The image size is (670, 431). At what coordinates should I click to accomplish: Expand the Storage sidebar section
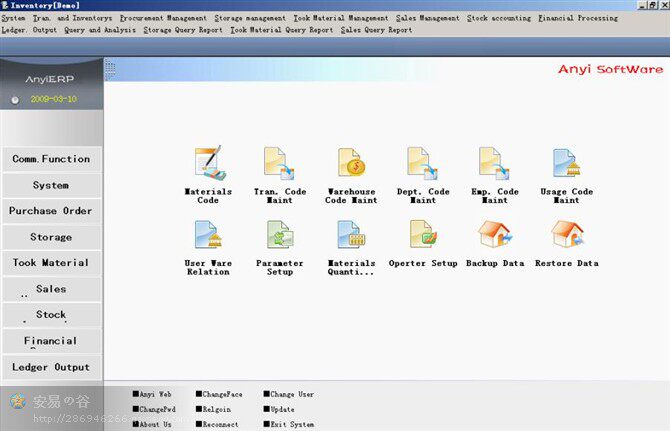pyautogui.click(x=51, y=237)
